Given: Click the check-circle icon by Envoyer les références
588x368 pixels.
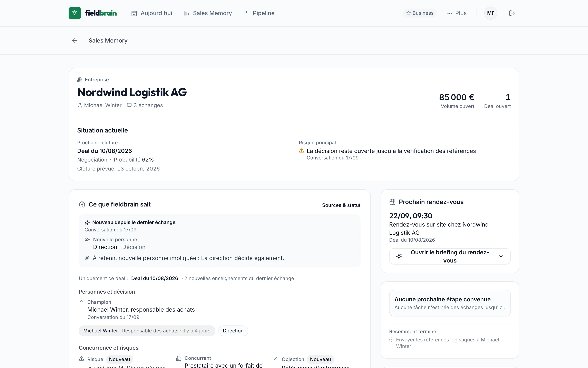Looking at the screenshot, I should (391, 340).
